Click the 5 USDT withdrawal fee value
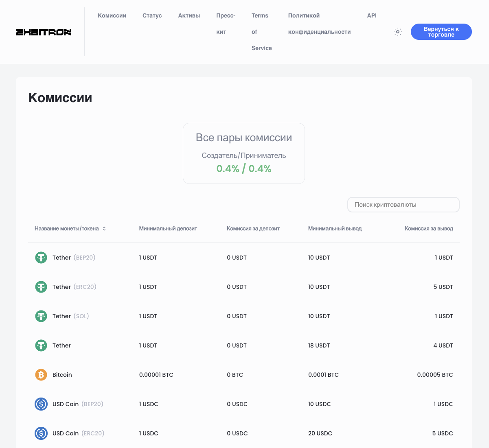Viewport: 489px width, 448px height. 443,287
